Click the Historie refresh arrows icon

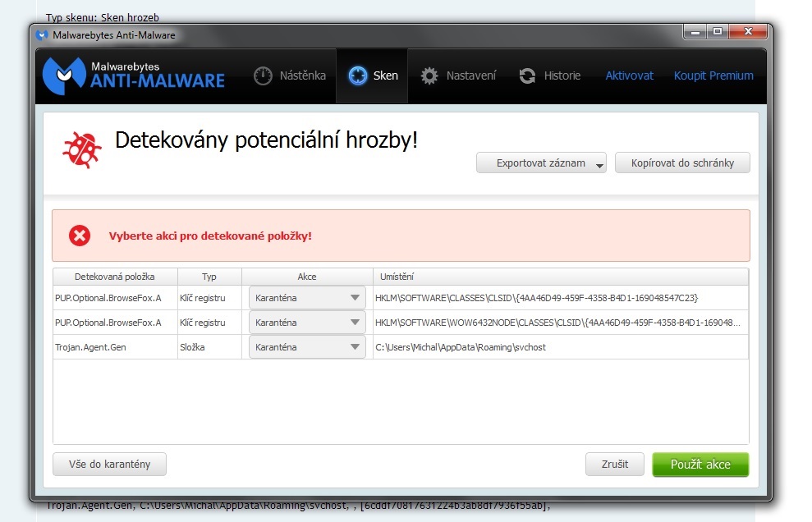coord(527,76)
